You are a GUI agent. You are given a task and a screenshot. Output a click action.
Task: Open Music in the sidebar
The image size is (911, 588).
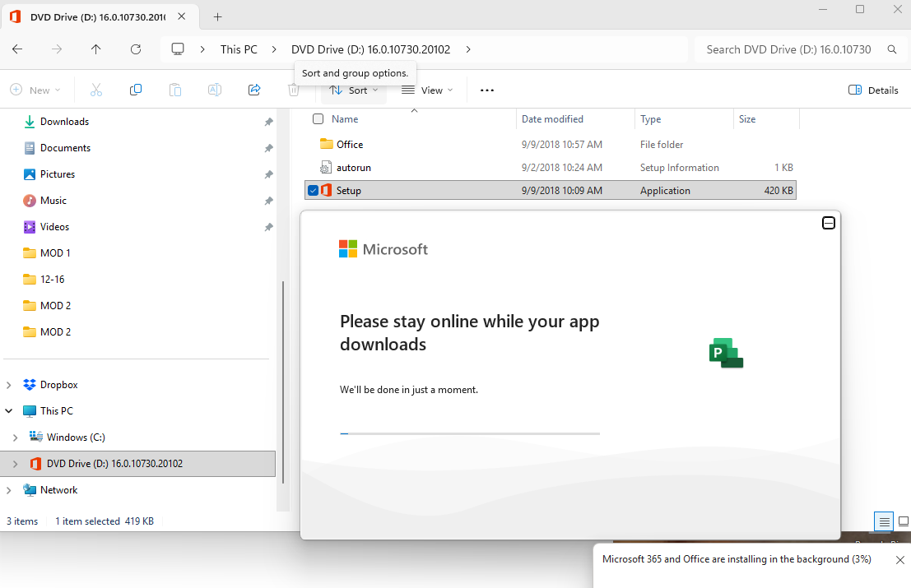pyautogui.click(x=53, y=201)
